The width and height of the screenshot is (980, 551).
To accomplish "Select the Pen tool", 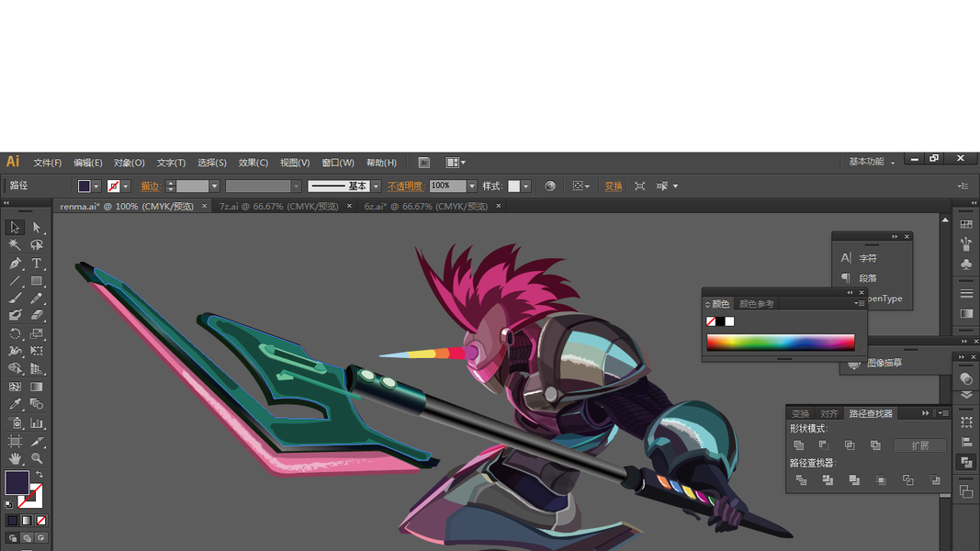I will coord(15,263).
